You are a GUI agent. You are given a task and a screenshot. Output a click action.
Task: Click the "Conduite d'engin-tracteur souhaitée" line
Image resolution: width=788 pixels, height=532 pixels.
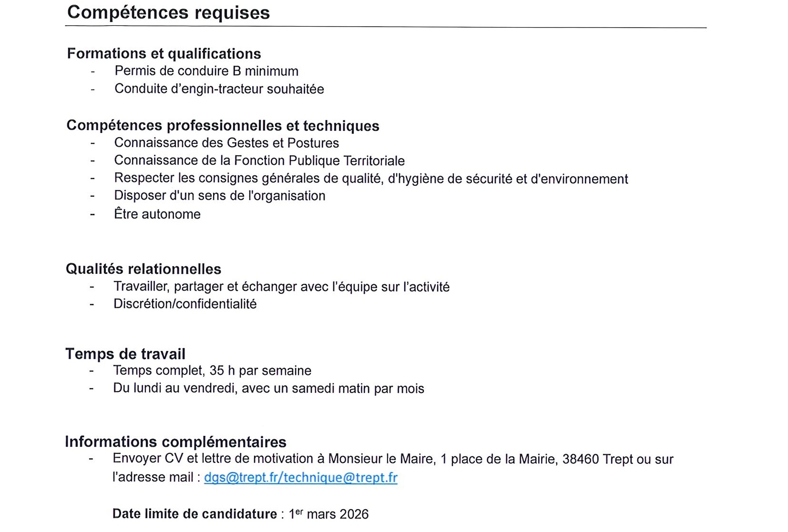219,89
